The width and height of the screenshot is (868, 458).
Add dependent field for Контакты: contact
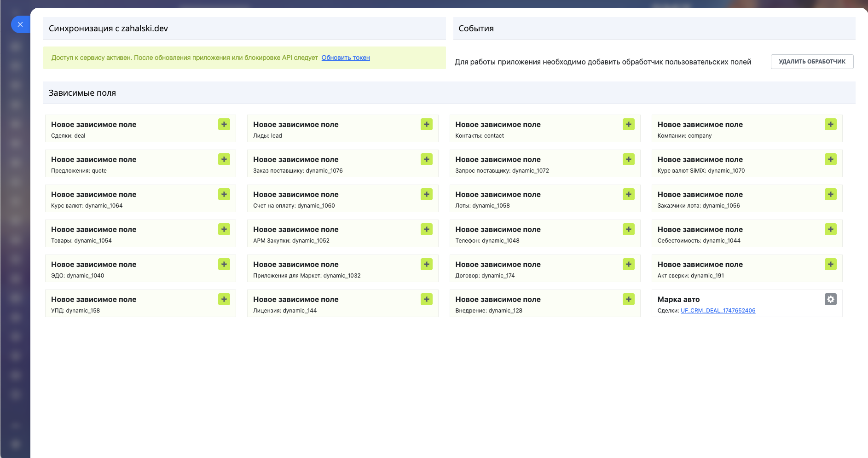pyautogui.click(x=628, y=124)
